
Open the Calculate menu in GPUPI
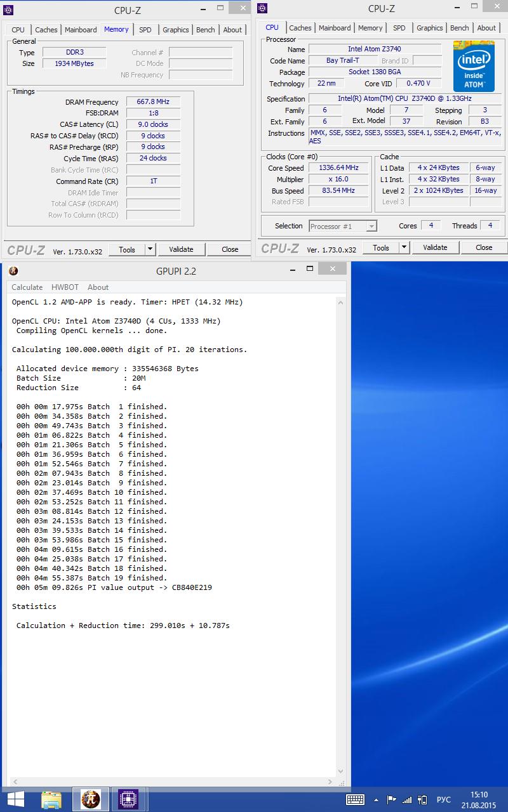tap(27, 287)
